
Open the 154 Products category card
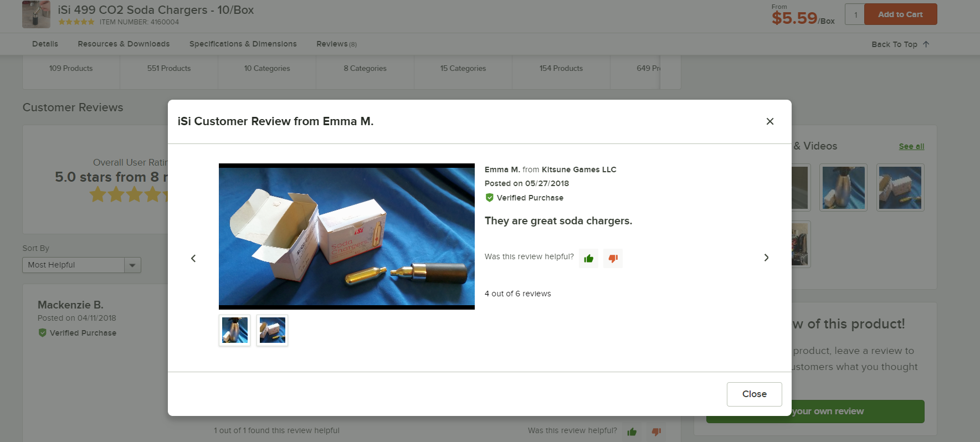click(x=561, y=69)
